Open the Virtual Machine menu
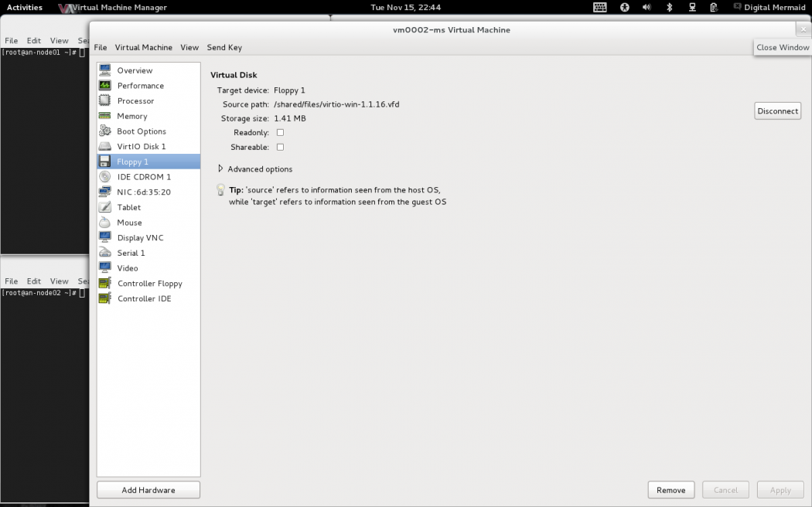This screenshot has height=507, width=812. click(143, 47)
